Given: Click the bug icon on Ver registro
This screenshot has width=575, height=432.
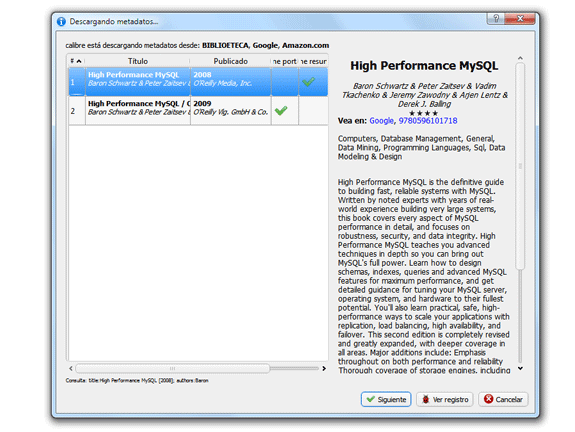Looking at the screenshot, I should pyautogui.click(x=425, y=399).
